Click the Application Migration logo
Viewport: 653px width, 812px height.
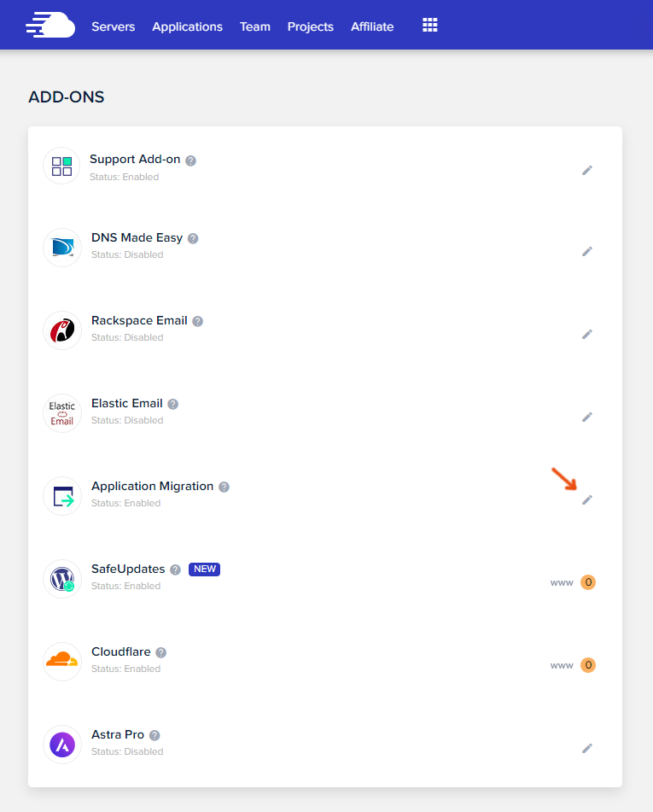62,496
